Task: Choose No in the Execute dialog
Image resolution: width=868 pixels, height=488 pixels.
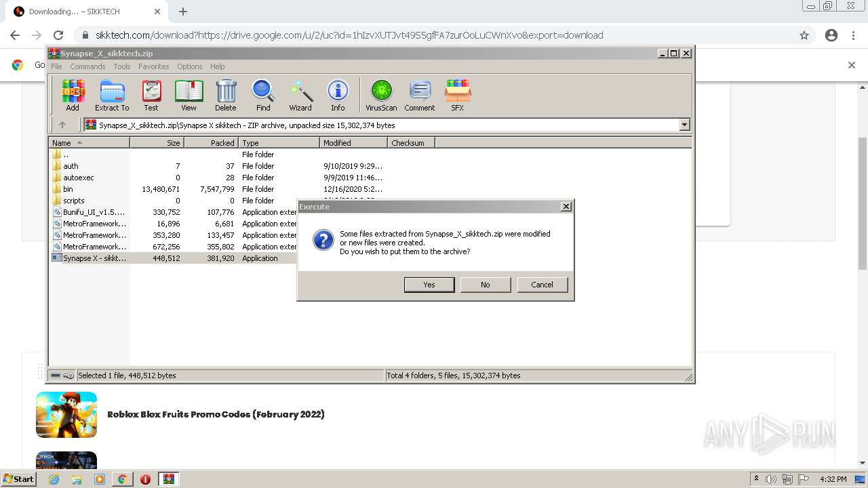Action: pyautogui.click(x=486, y=285)
